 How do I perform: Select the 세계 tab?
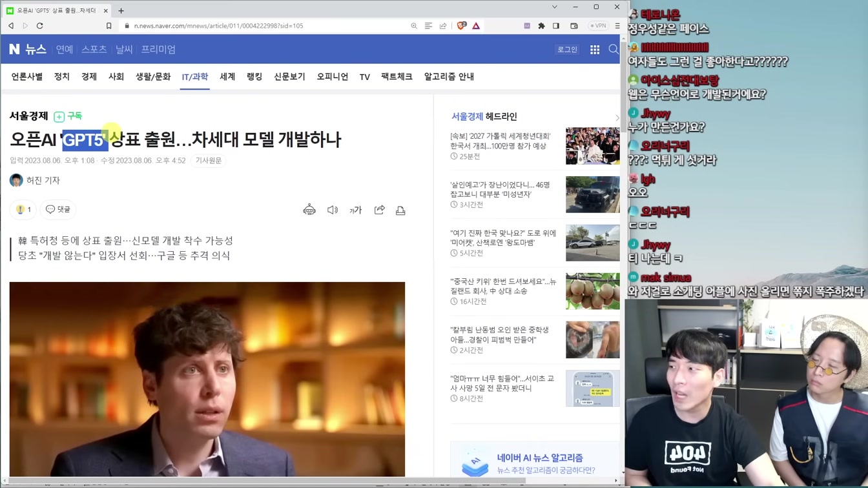(227, 76)
